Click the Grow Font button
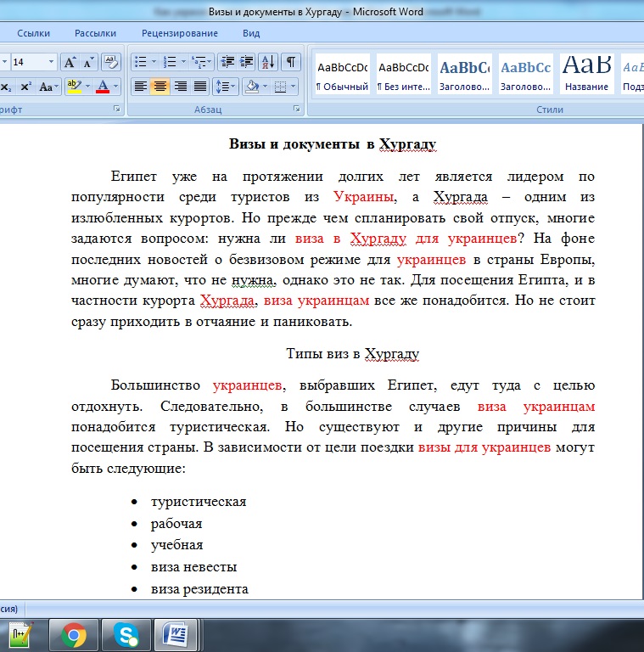The width and height of the screenshot is (644, 652). click(70, 62)
